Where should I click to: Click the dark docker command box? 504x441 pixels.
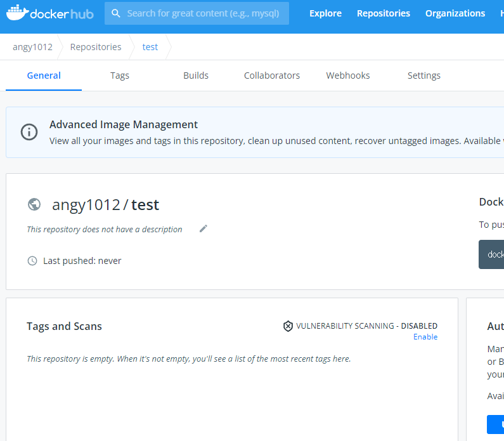tap(491, 254)
